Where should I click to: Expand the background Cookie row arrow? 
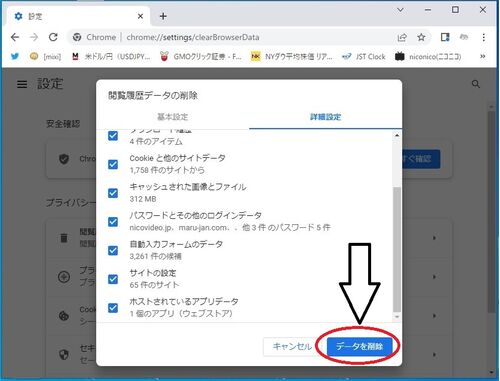coord(434,315)
